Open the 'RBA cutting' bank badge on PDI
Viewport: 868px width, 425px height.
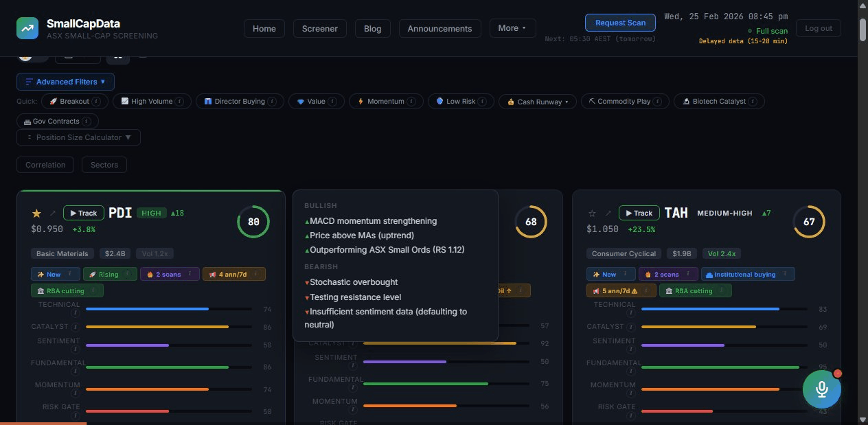(x=67, y=290)
